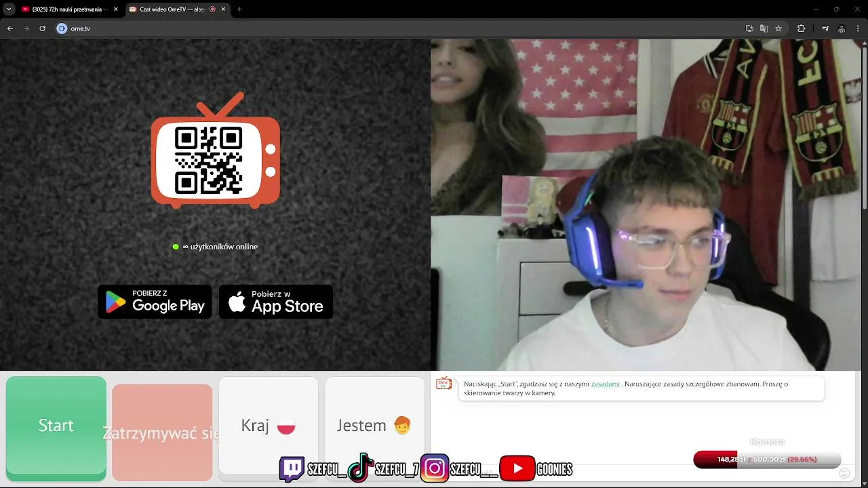Open the media controls icon
The image size is (868, 488).
(825, 28)
